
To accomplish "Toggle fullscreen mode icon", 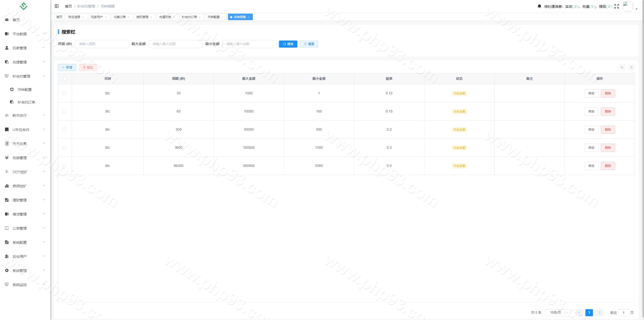I will tap(616, 6).
